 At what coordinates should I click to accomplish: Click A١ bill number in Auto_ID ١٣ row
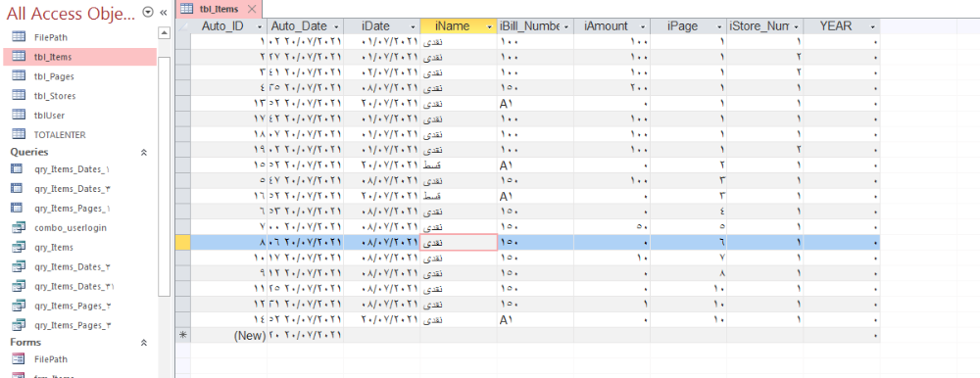(536, 103)
